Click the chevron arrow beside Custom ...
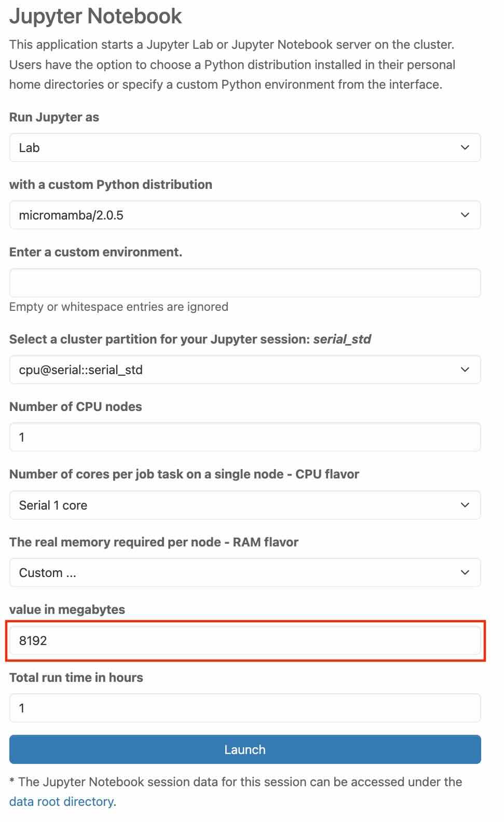 click(465, 572)
